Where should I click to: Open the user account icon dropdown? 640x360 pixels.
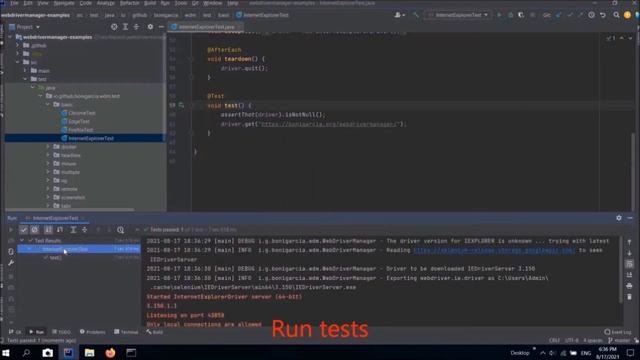(x=399, y=15)
